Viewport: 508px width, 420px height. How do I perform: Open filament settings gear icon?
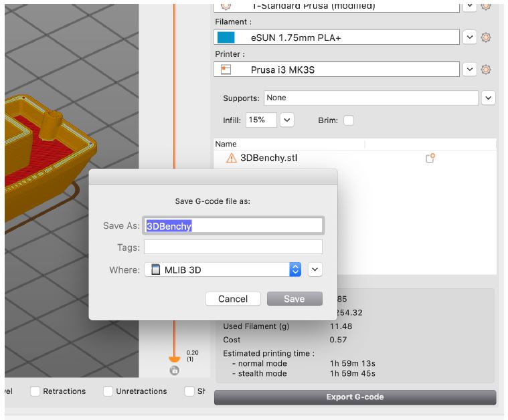485,37
